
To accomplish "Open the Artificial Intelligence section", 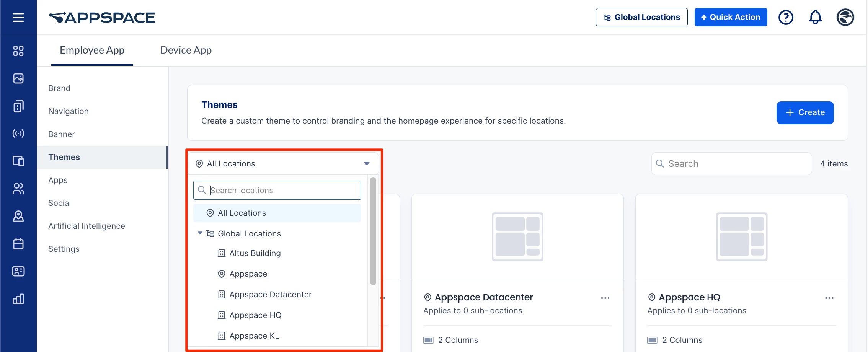I will point(87,226).
